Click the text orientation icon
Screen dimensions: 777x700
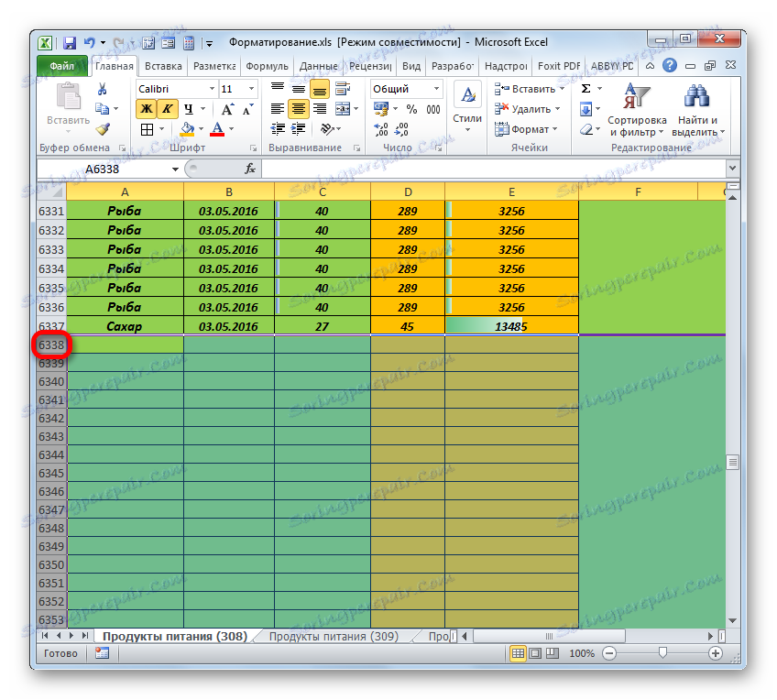[x=327, y=129]
